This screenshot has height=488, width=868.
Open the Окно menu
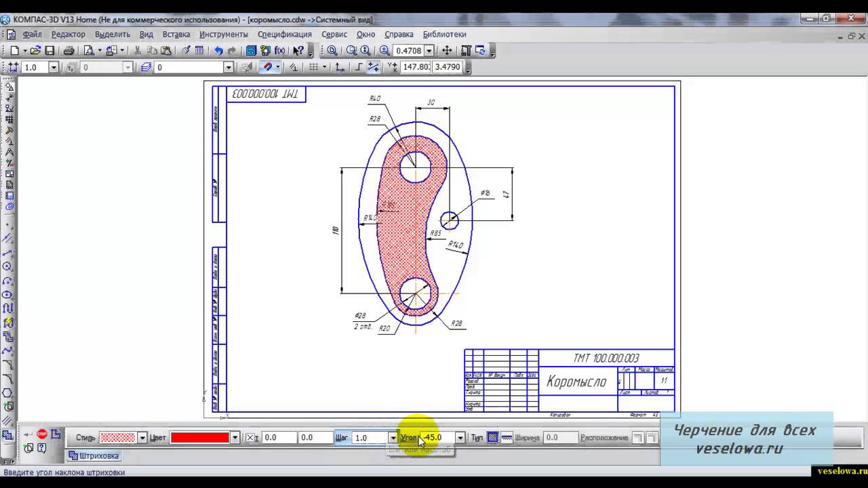[x=366, y=34]
